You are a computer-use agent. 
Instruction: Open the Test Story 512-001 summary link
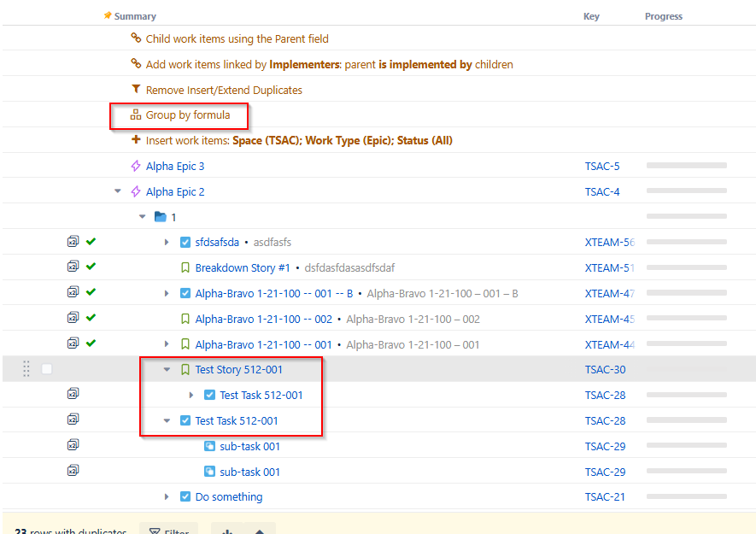238,369
